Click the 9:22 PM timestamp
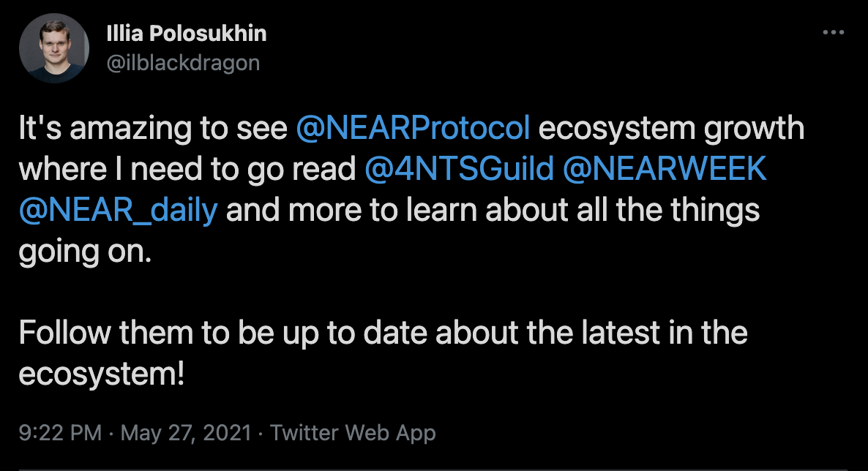 pos(60,432)
